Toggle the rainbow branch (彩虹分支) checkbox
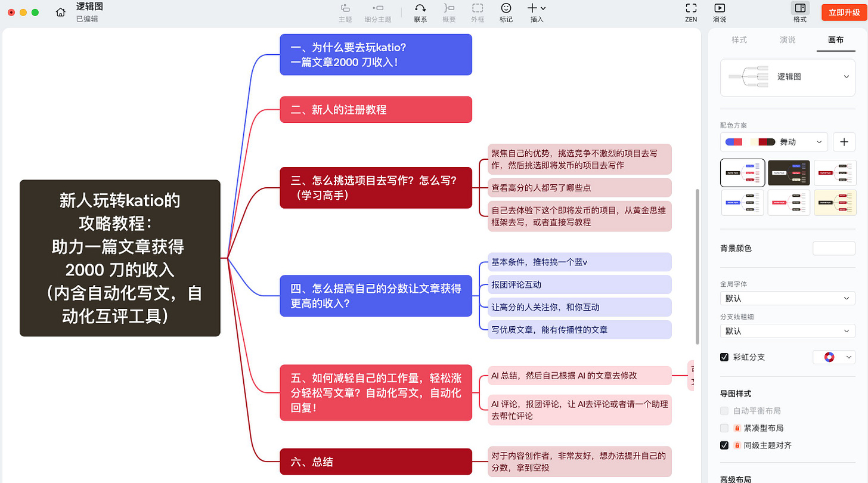The image size is (868, 483). (724, 357)
